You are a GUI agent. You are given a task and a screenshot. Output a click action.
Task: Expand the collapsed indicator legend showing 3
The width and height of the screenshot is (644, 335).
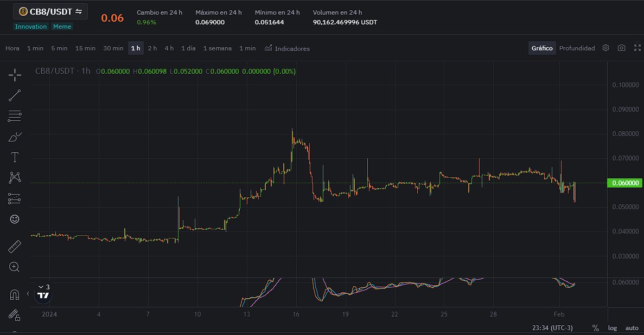44,287
